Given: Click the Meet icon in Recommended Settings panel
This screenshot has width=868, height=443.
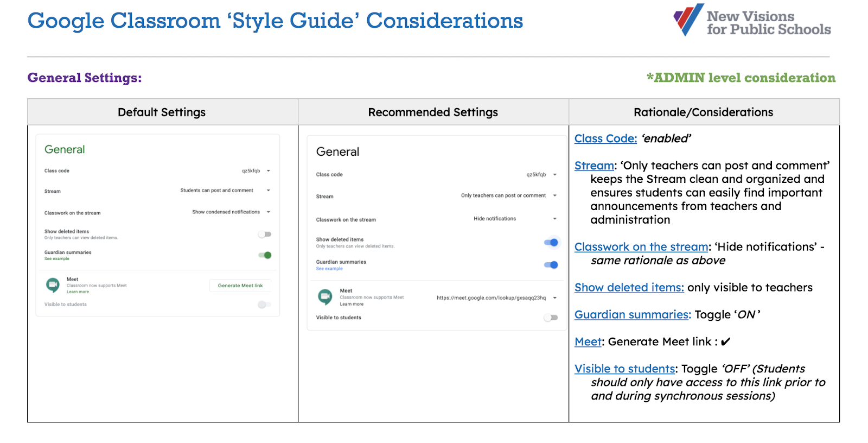Looking at the screenshot, I should pos(325,297).
